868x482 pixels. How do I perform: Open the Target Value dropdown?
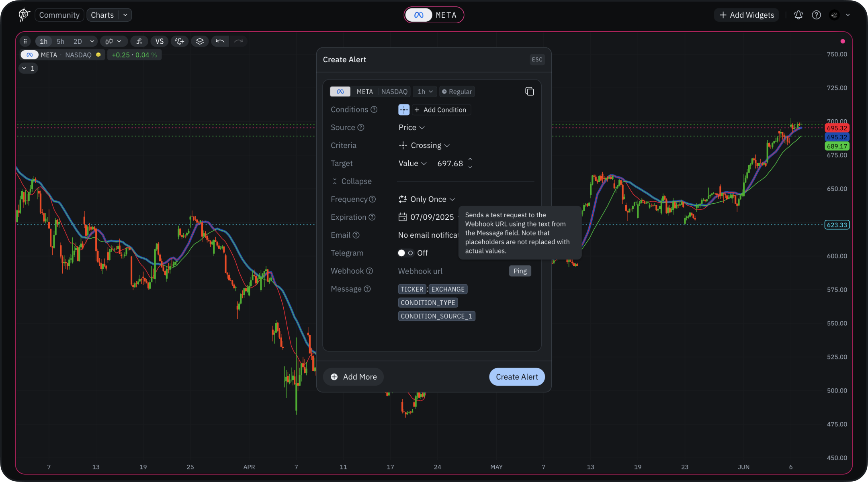pos(412,163)
